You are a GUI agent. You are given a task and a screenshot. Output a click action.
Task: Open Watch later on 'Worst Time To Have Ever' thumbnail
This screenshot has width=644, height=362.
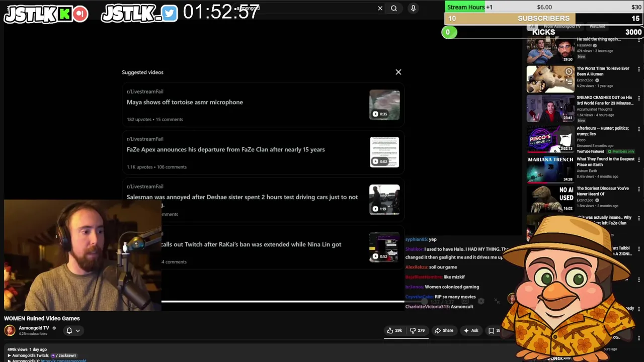coord(569,71)
